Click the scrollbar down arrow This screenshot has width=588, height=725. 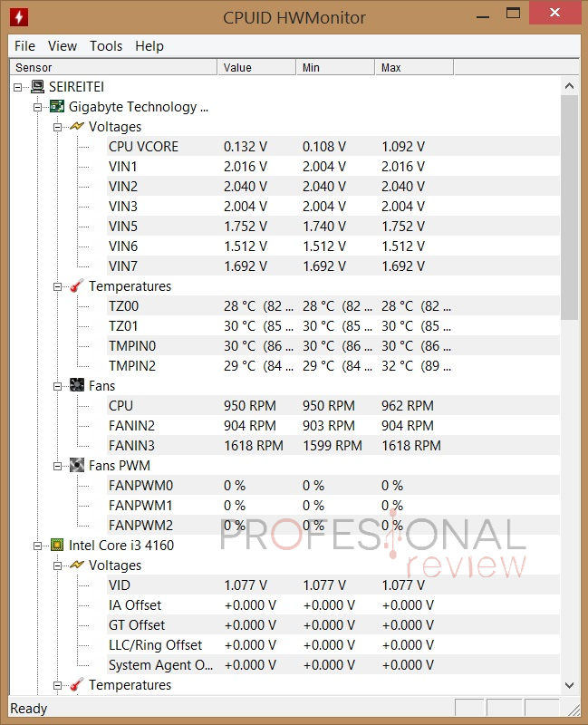[x=570, y=685]
